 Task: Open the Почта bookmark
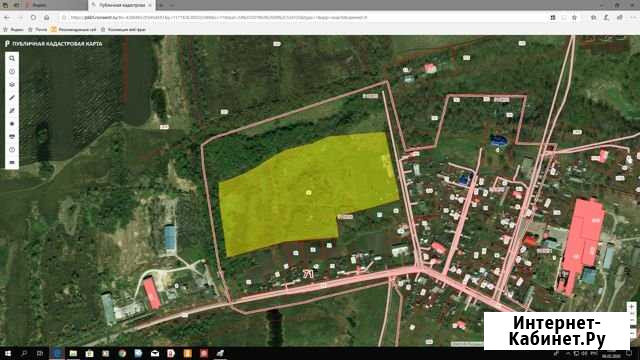tap(38, 29)
